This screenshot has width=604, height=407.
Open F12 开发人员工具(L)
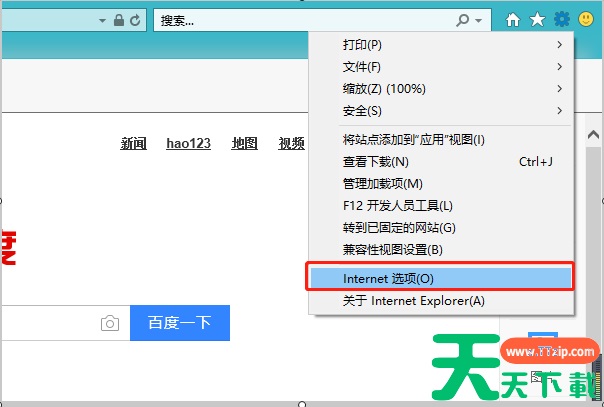tap(441, 206)
